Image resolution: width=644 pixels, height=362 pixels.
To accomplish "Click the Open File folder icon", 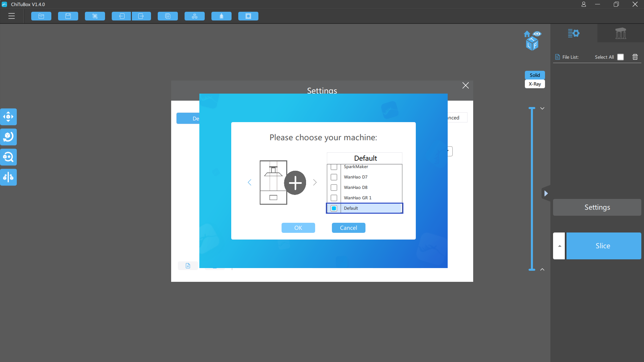I will (41, 16).
